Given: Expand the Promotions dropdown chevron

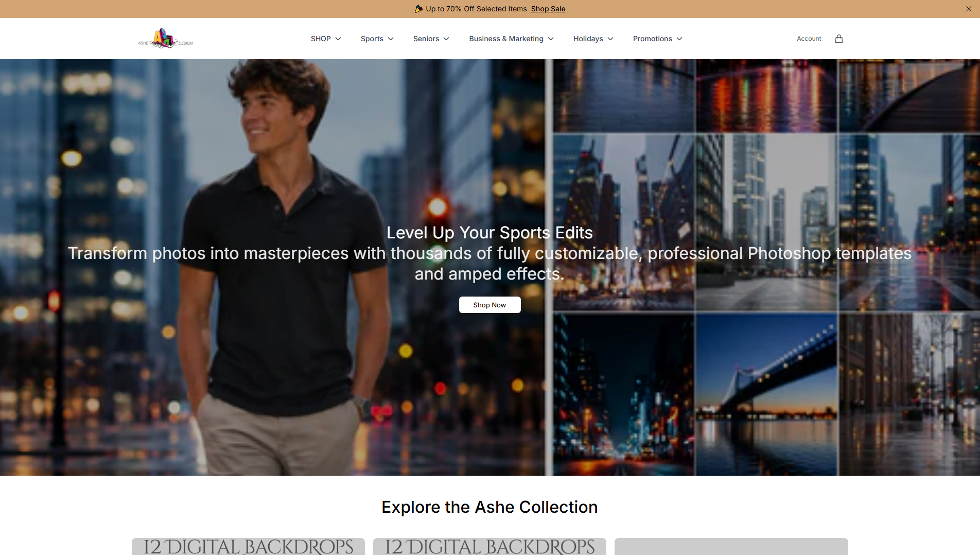Looking at the screenshot, I should 679,39.
